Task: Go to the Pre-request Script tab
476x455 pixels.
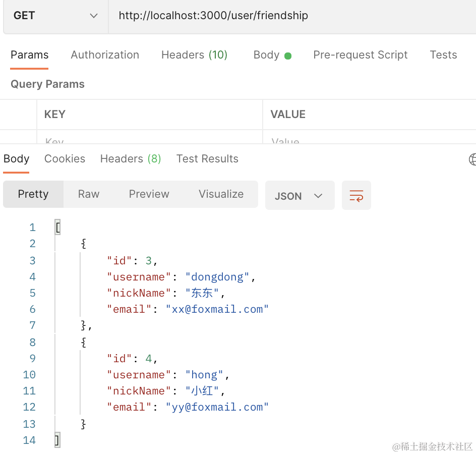Action: point(360,55)
